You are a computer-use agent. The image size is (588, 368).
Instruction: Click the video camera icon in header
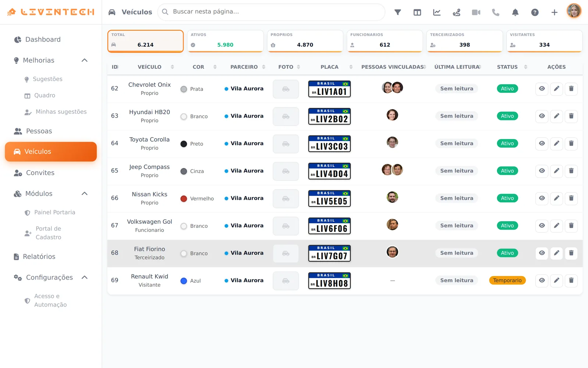pos(476,12)
